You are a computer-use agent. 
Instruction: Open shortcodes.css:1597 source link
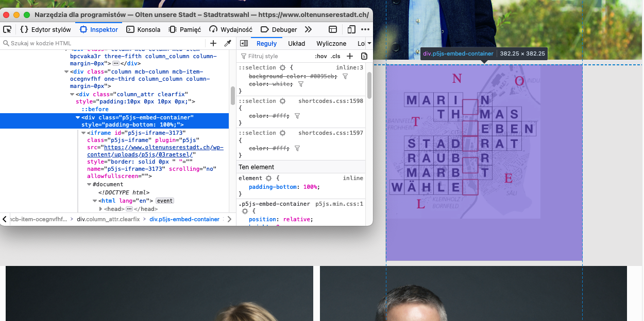[331, 133]
